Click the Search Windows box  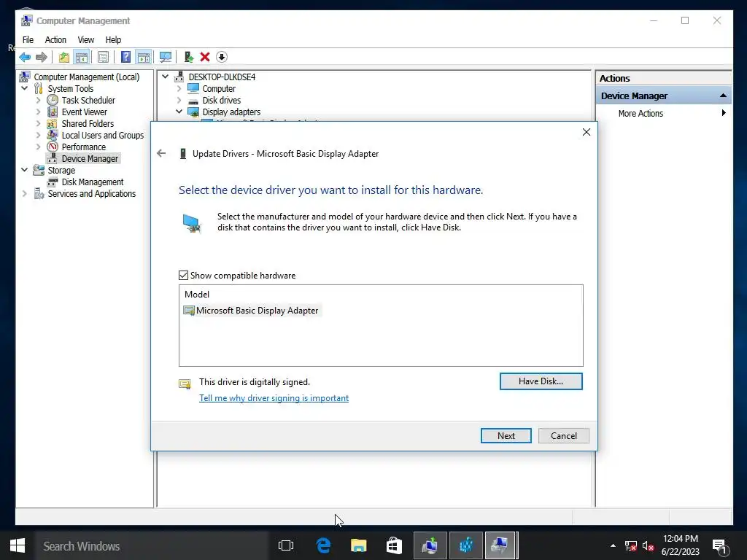[152, 545]
